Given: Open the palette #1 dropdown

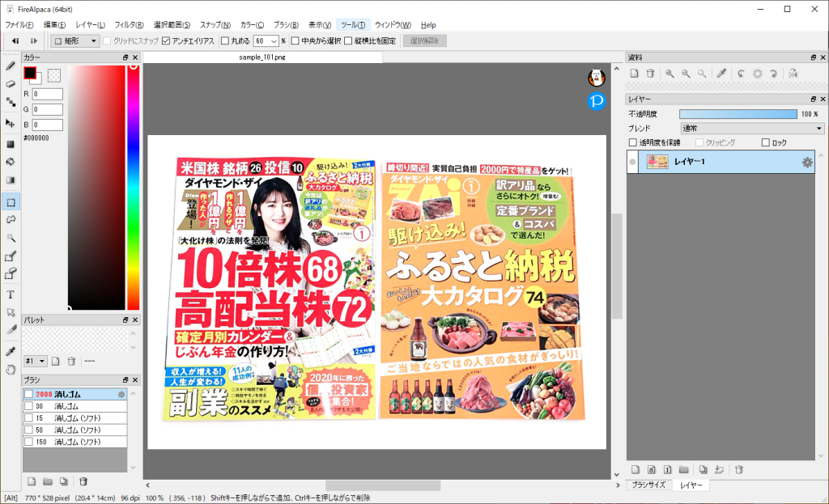Looking at the screenshot, I should tap(36, 362).
